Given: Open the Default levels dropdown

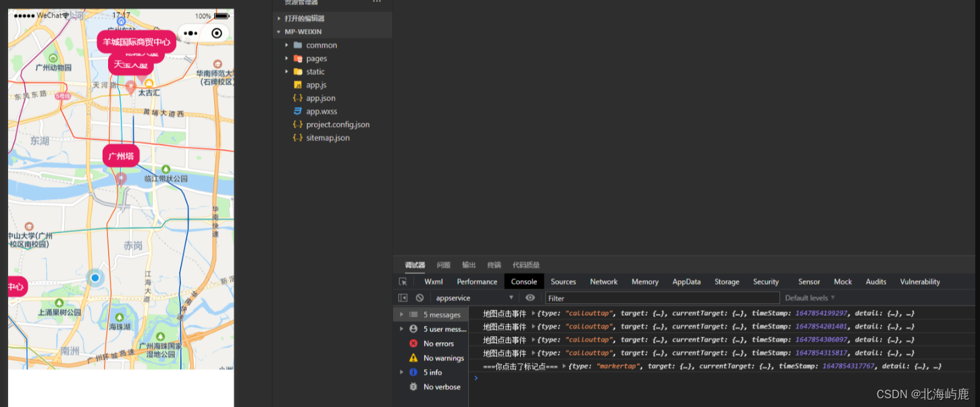Looking at the screenshot, I should pos(810,298).
